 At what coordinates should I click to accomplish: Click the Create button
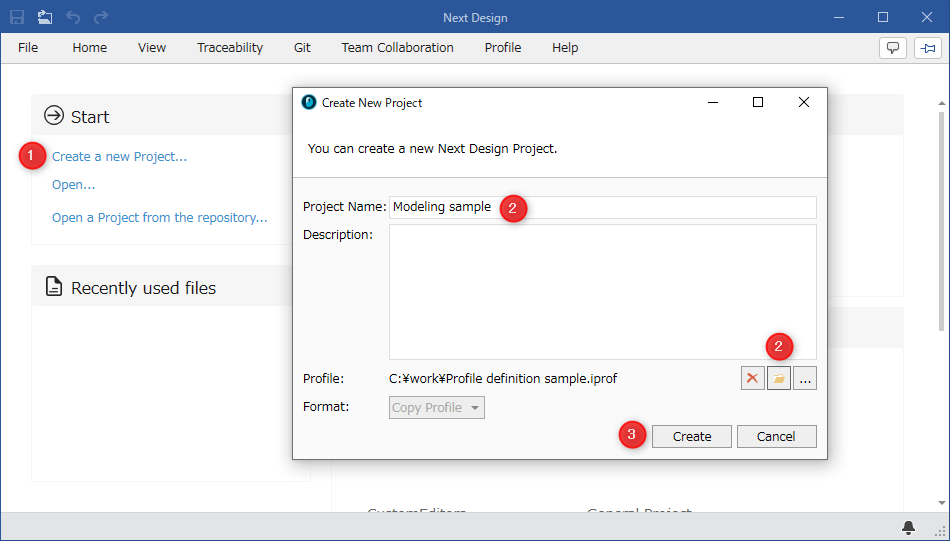pos(692,436)
